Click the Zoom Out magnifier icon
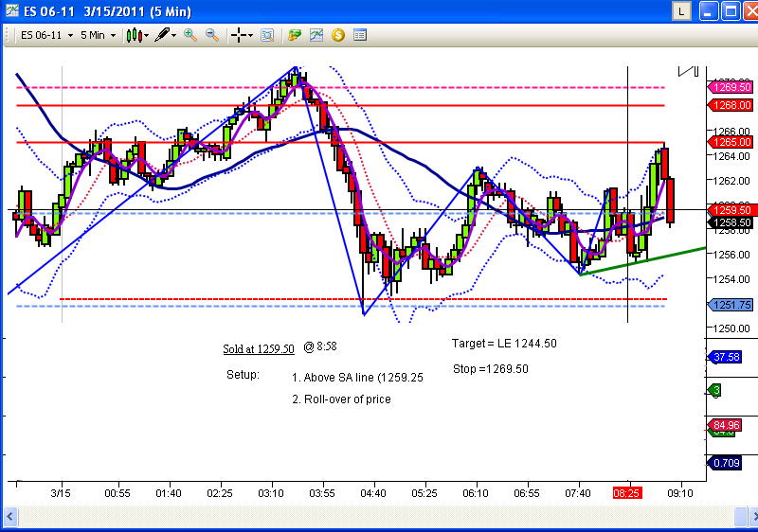The image size is (758, 532). 211,35
